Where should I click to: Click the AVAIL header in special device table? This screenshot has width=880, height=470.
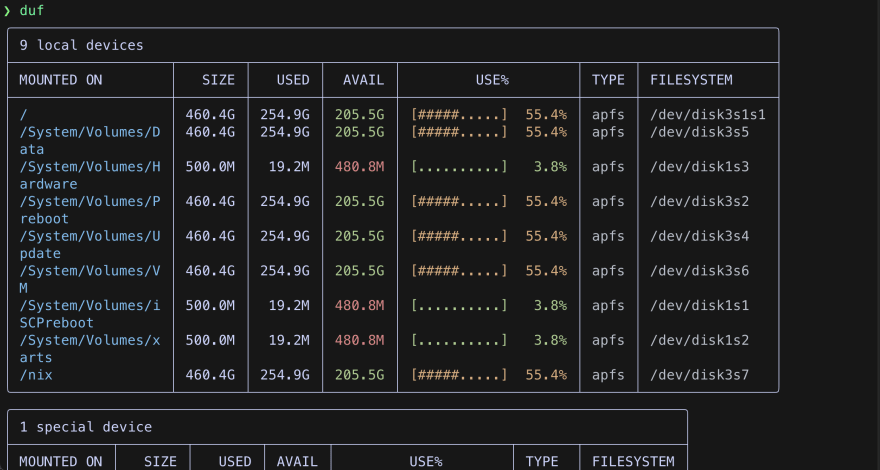tap(297, 462)
